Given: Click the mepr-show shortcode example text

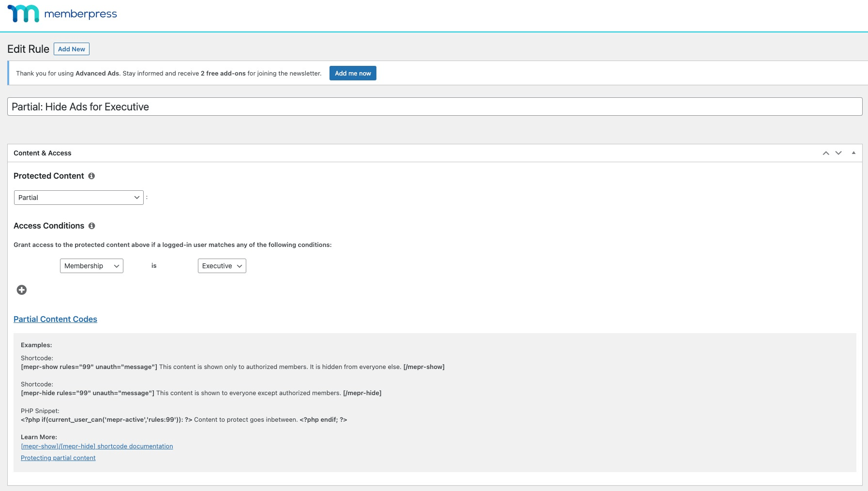Looking at the screenshot, I should point(232,367).
